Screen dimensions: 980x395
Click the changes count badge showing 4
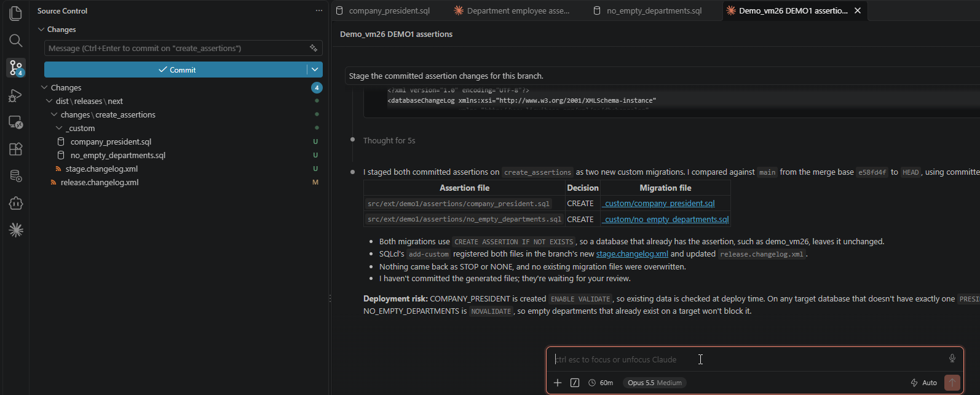[317, 87]
